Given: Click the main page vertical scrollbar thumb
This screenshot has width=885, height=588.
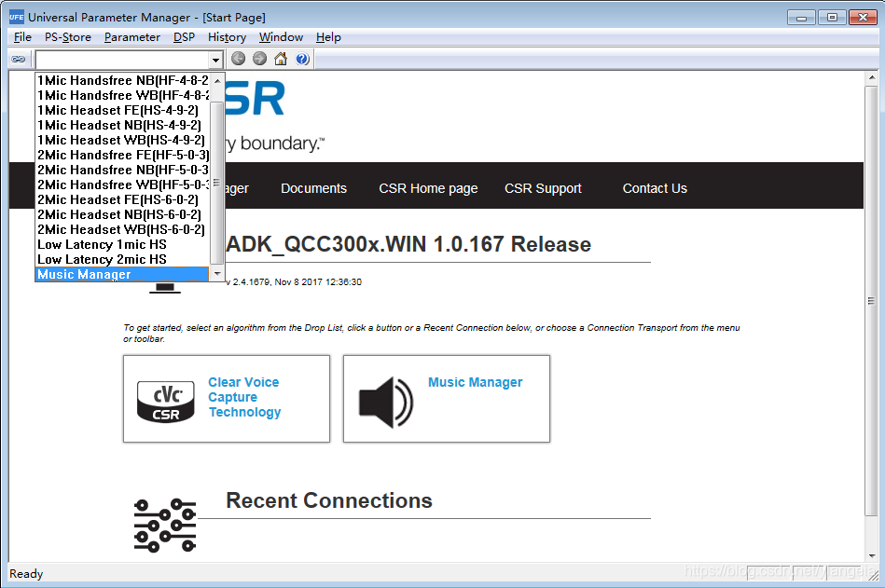Looking at the screenshot, I should 871,300.
